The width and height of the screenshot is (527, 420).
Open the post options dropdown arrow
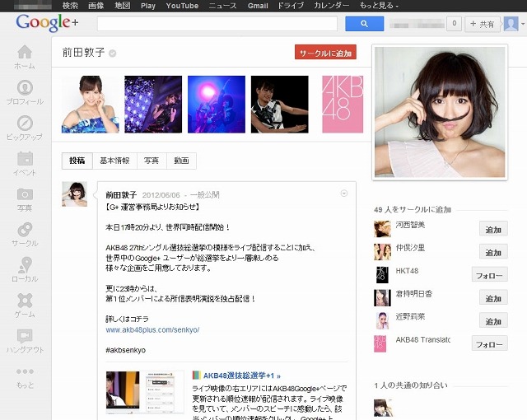[x=344, y=194]
